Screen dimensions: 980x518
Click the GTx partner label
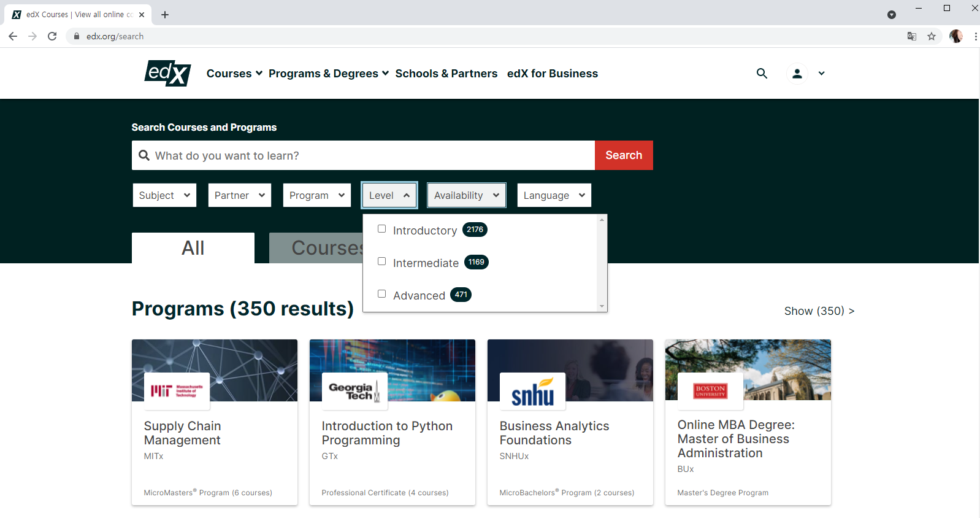pyautogui.click(x=330, y=456)
